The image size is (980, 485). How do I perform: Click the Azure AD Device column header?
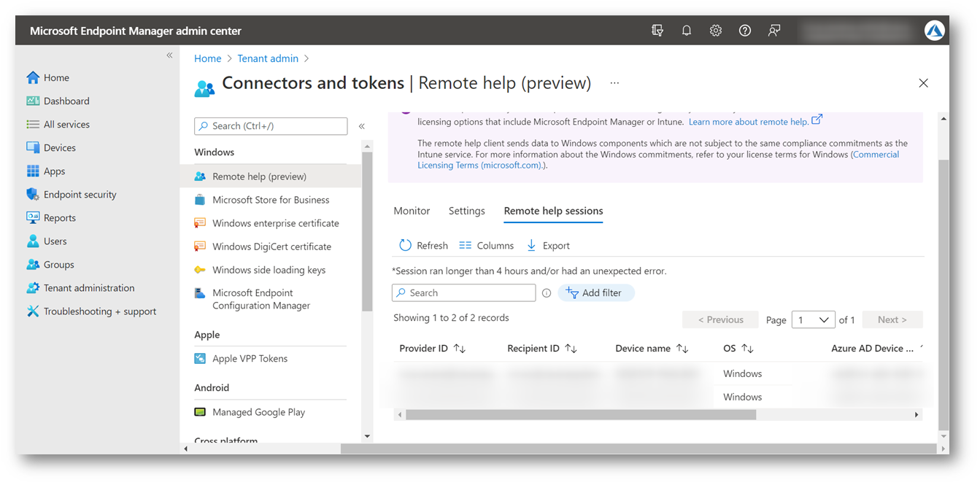coord(873,349)
